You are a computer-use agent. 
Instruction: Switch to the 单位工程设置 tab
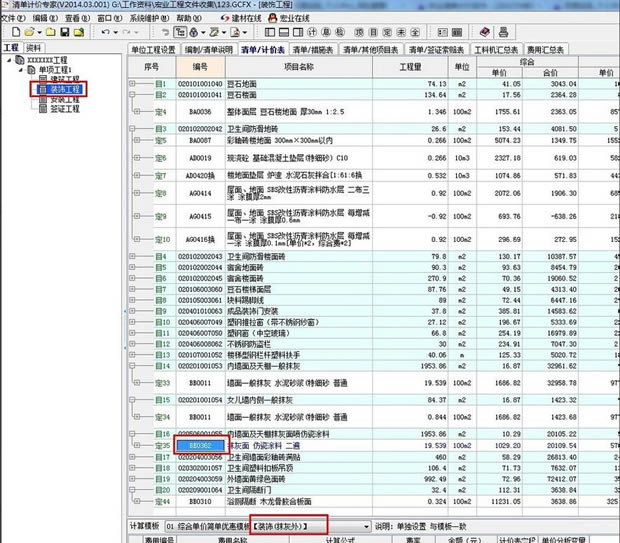(153, 49)
